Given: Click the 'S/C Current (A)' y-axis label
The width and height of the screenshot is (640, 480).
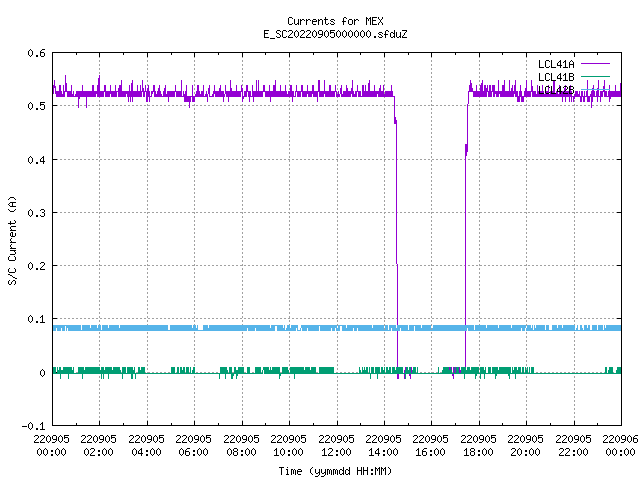Looking at the screenshot, I should tap(12, 241).
